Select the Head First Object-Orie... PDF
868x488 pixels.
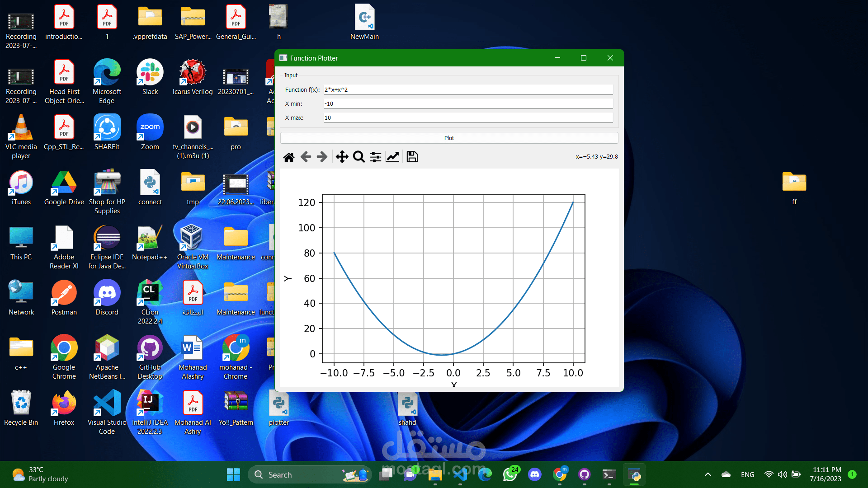[x=64, y=82]
